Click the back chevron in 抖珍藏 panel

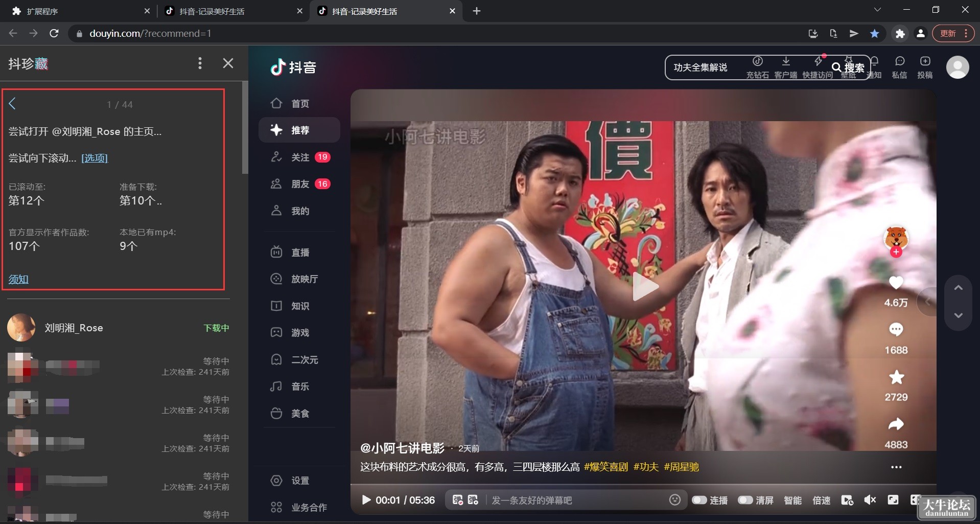pyautogui.click(x=13, y=104)
